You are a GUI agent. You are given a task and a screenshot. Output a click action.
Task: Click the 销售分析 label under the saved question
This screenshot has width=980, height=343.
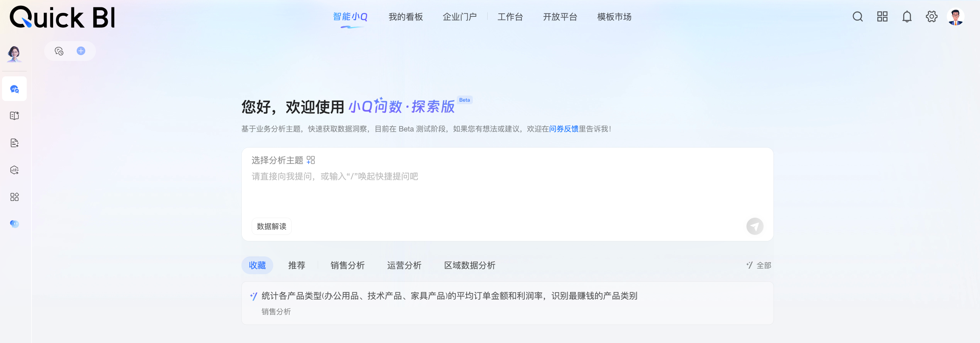coord(276,312)
